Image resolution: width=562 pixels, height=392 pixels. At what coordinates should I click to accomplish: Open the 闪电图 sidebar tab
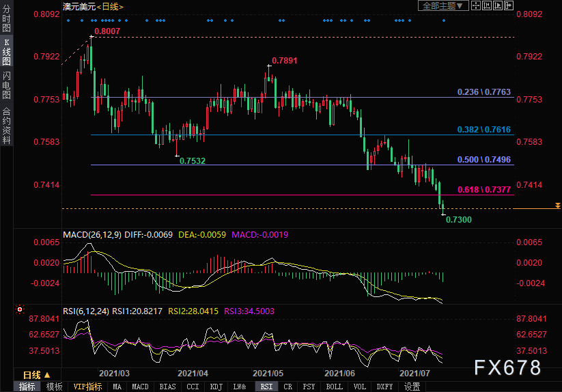(6, 85)
